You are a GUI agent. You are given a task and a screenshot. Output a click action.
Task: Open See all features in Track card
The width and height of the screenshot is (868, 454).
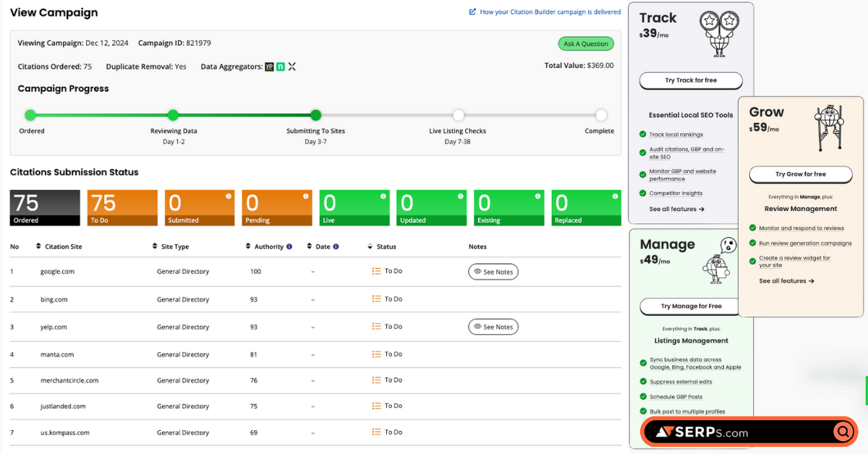[x=677, y=209]
